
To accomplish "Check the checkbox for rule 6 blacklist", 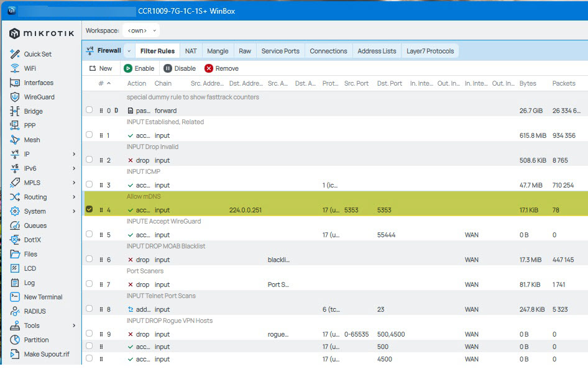I will [90, 259].
